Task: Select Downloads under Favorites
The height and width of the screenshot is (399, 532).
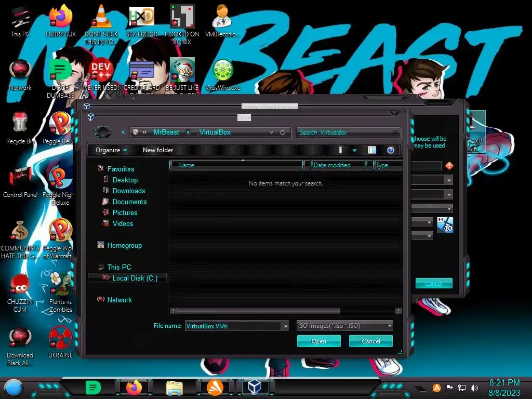Action: pyautogui.click(x=129, y=191)
